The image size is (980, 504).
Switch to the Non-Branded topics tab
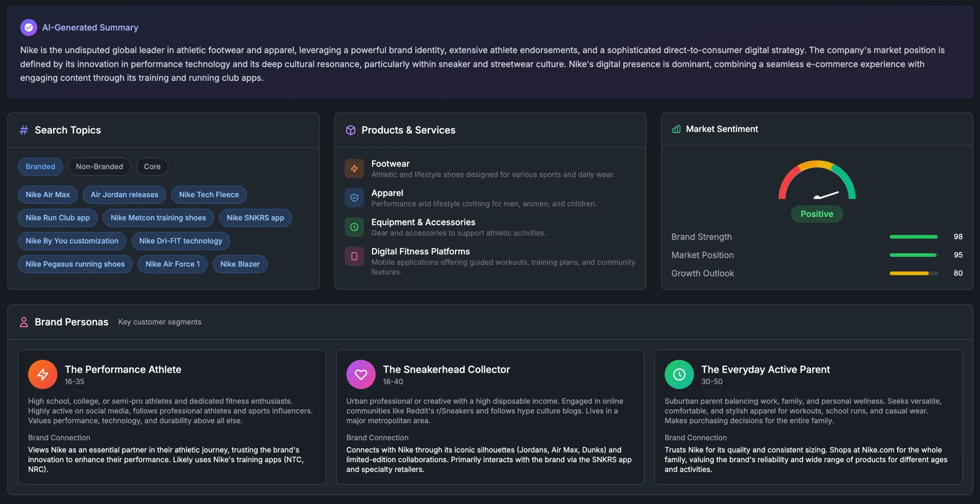pos(99,167)
